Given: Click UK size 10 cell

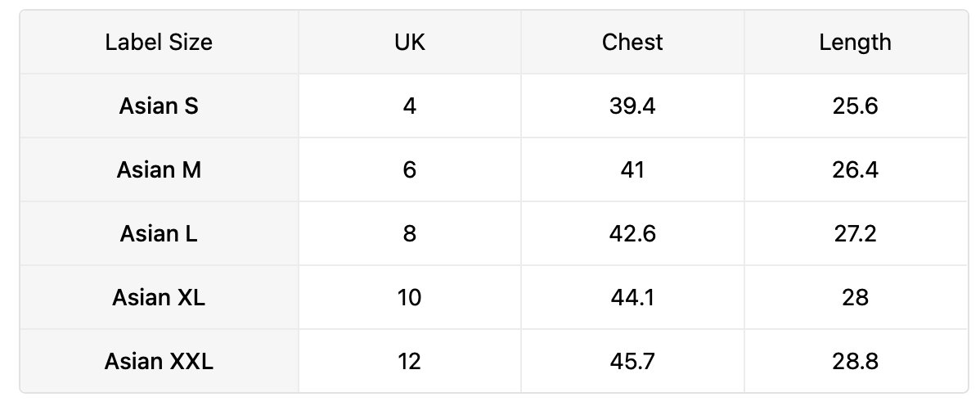Looking at the screenshot, I should click(x=409, y=298).
